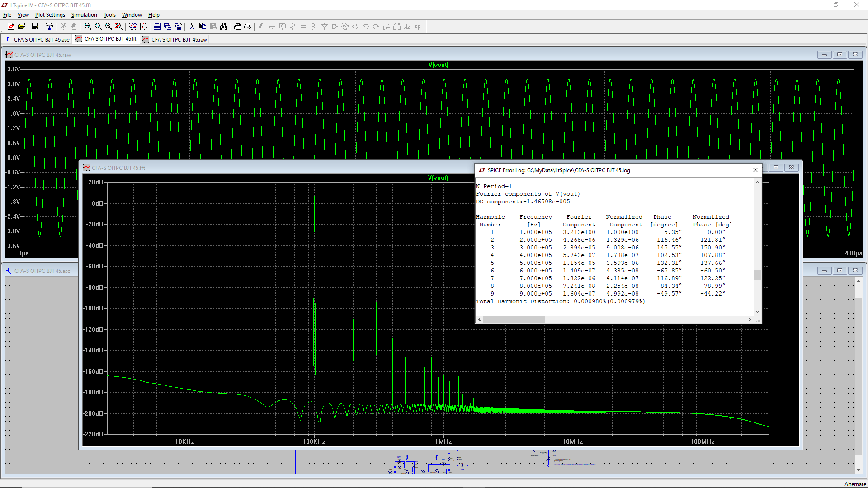This screenshot has width=868, height=488.
Task: Select the Pan magnifier tool
Action: pyautogui.click(x=98, y=27)
